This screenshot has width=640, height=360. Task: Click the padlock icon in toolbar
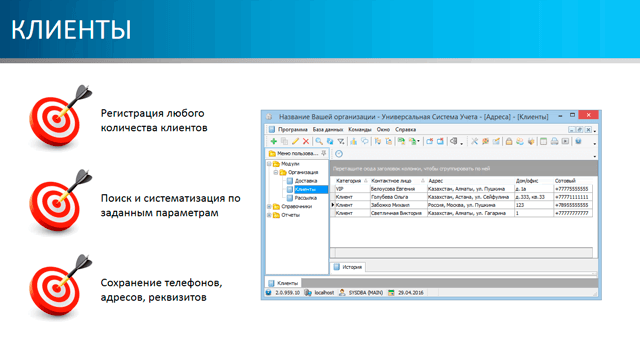pos(509,141)
